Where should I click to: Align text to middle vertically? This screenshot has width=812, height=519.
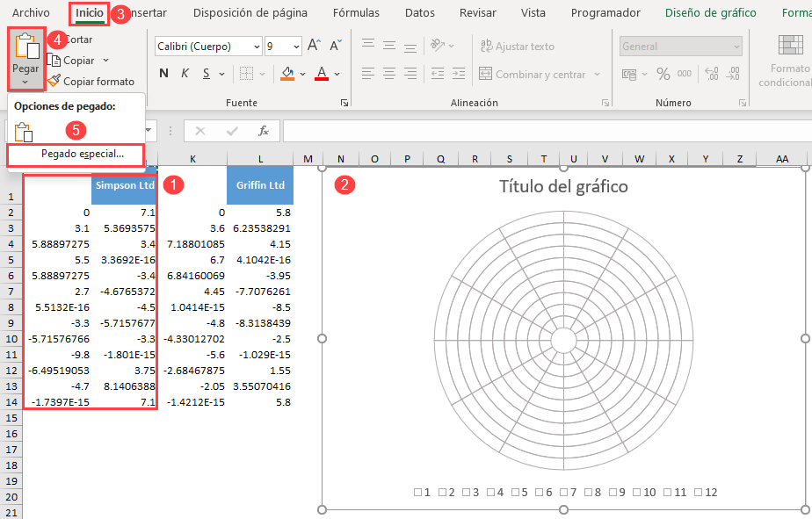(389, 46)
